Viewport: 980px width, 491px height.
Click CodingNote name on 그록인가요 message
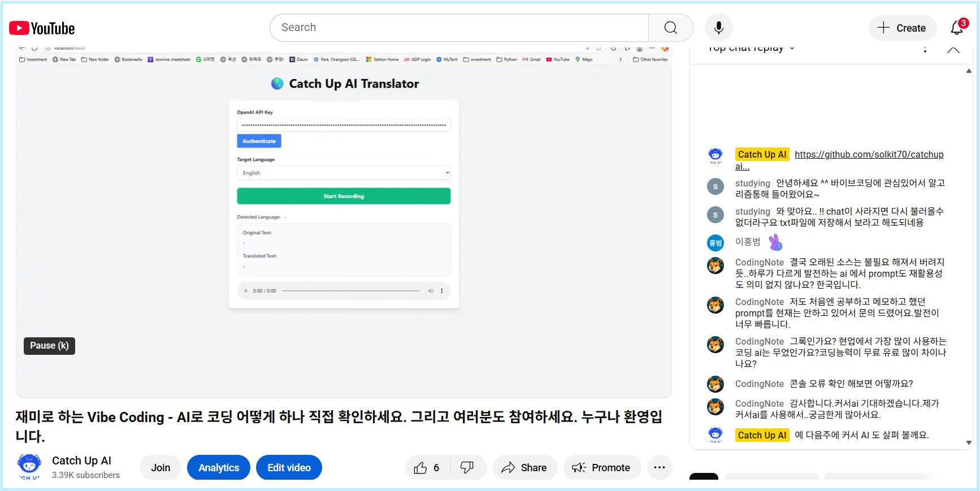tap(759, 341)
